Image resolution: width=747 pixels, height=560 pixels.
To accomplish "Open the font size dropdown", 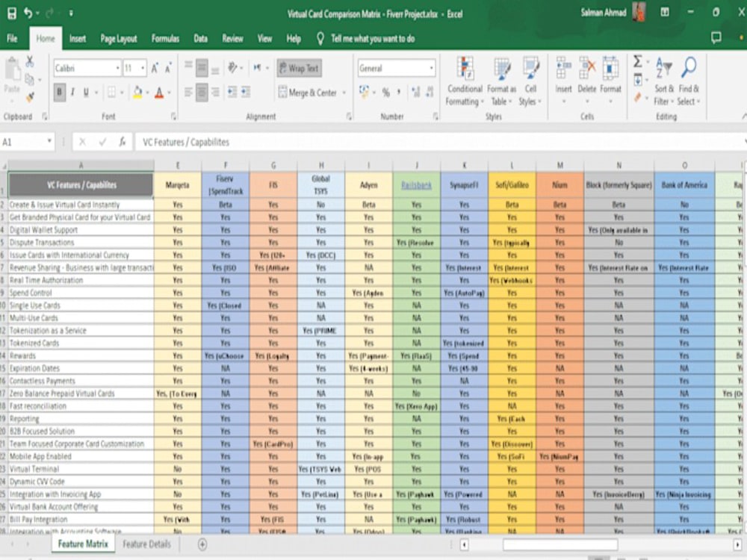I will [x=143, y=69].
